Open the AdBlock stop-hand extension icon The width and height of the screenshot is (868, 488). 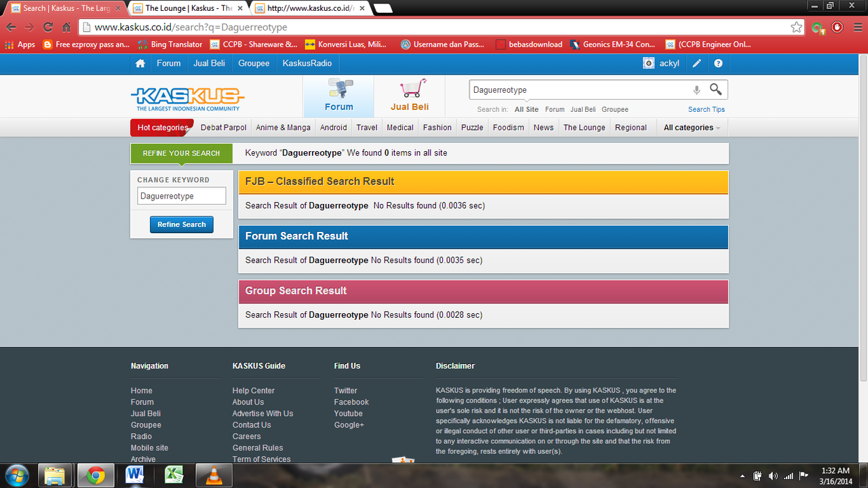837,27
